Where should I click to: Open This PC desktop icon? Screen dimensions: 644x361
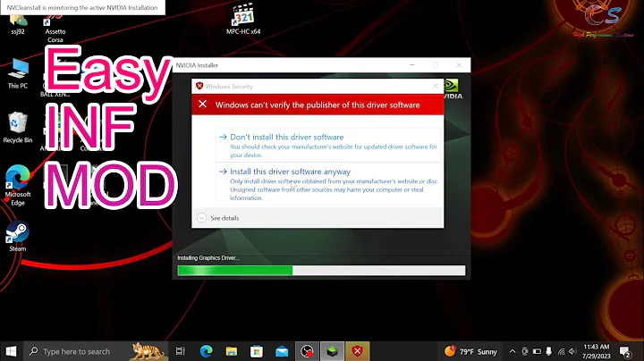[18, 74]
